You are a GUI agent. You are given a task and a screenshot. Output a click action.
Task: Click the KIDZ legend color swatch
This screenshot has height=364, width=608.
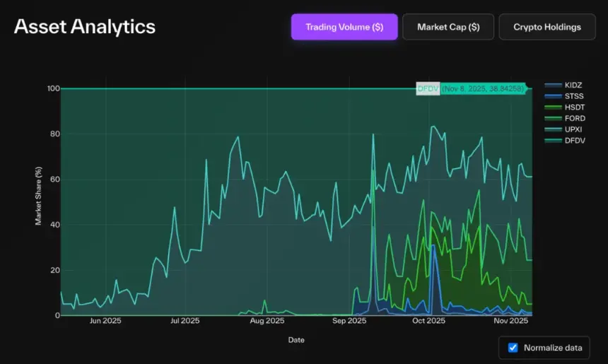[x=554, y=84]
